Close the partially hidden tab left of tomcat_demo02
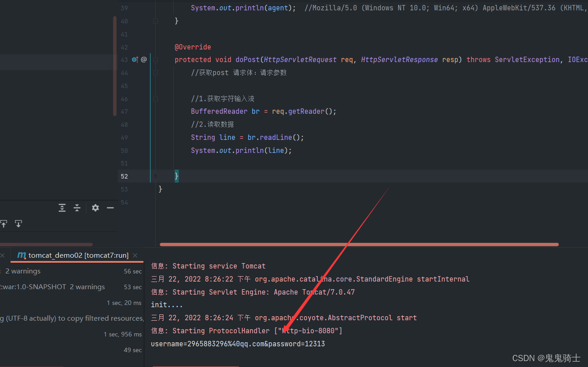588x367 pixels. coord(2,255)
